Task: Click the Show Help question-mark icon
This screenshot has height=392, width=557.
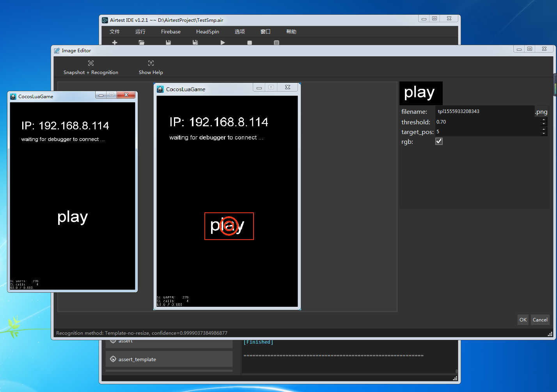Action: [x=151, y=63]
